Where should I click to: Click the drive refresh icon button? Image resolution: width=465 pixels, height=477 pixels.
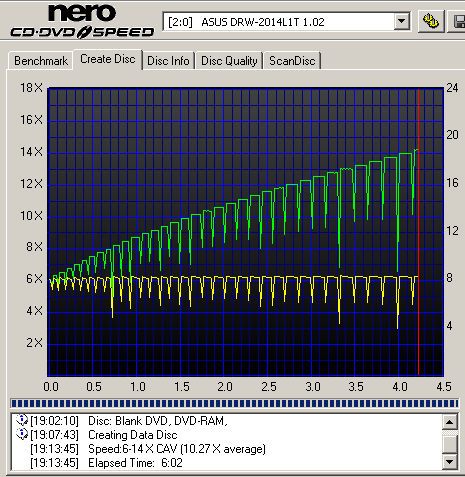tap(431, 21)
